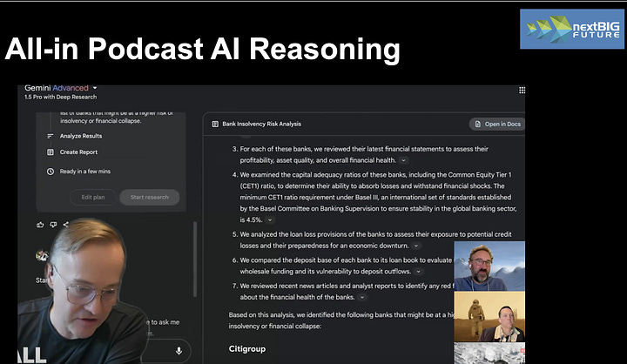
Task: Open the Gemini Advanced model dropdown
Action: 95,88
